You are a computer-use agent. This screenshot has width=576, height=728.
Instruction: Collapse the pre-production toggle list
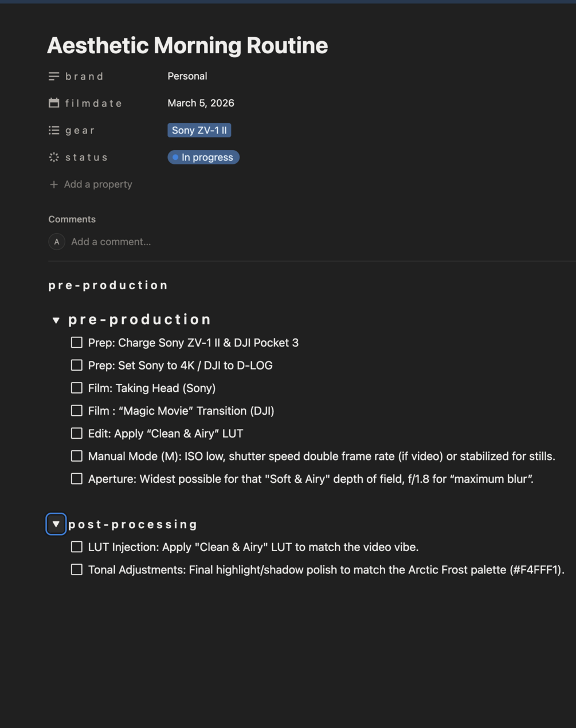coord(56,320)
